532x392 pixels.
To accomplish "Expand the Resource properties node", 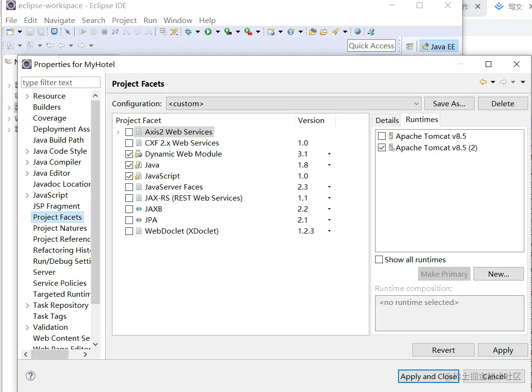I will [27, 96].
